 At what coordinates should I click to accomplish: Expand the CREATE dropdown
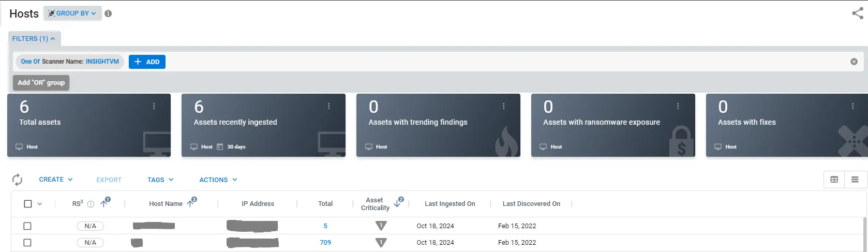coord(56,180)
